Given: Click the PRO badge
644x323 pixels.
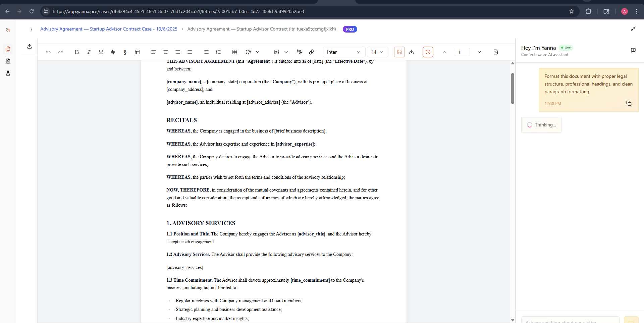Looking at the screenshot, I should pos(350,29).
